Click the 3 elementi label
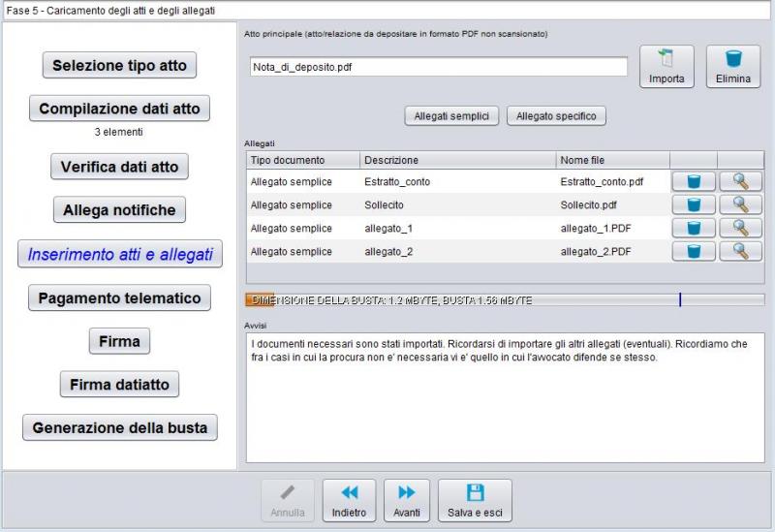775x532 pixels. pos(118,132)
